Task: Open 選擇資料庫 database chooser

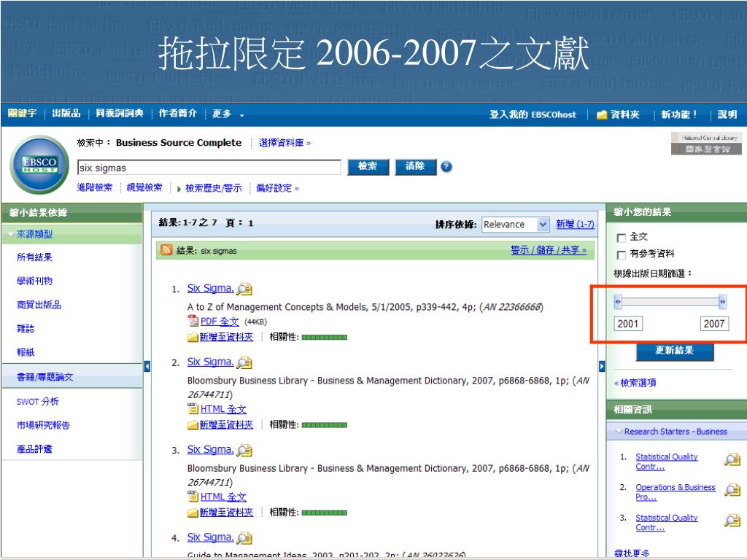Action: click(x=285, y=143)
